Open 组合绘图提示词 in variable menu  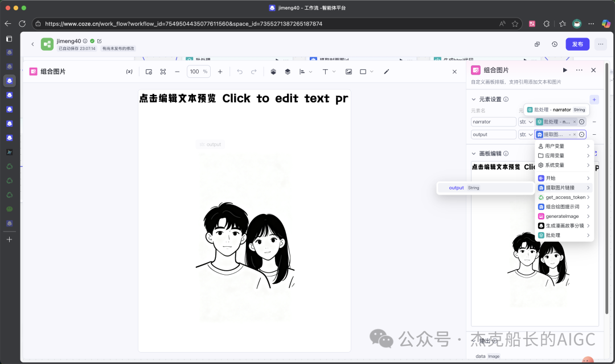[564, 207]
